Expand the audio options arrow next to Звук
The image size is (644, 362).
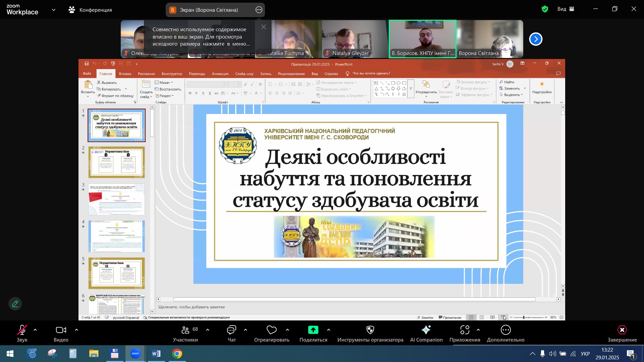click(x=35, y=330)
